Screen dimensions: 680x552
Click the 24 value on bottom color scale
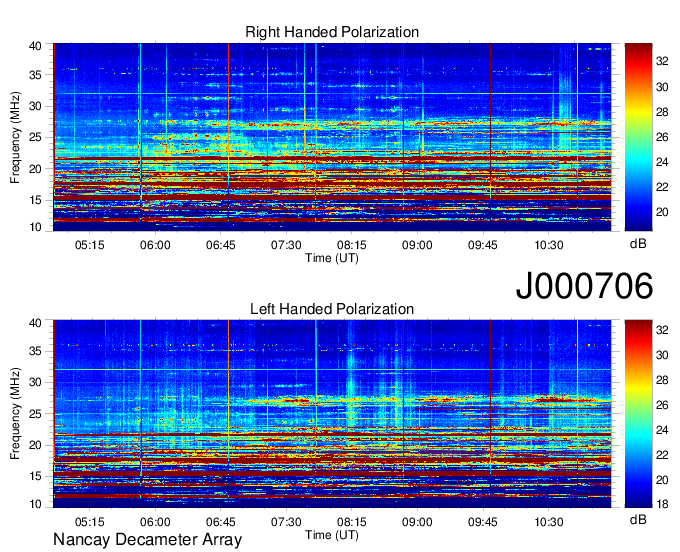662,430
